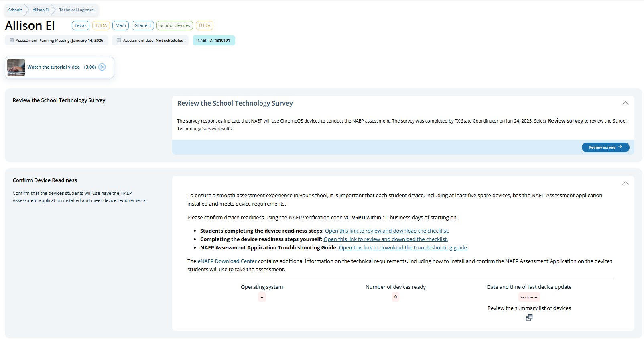Click the Texas tag
This screenshot has height=339, width=644.
(x=81, y=26)
